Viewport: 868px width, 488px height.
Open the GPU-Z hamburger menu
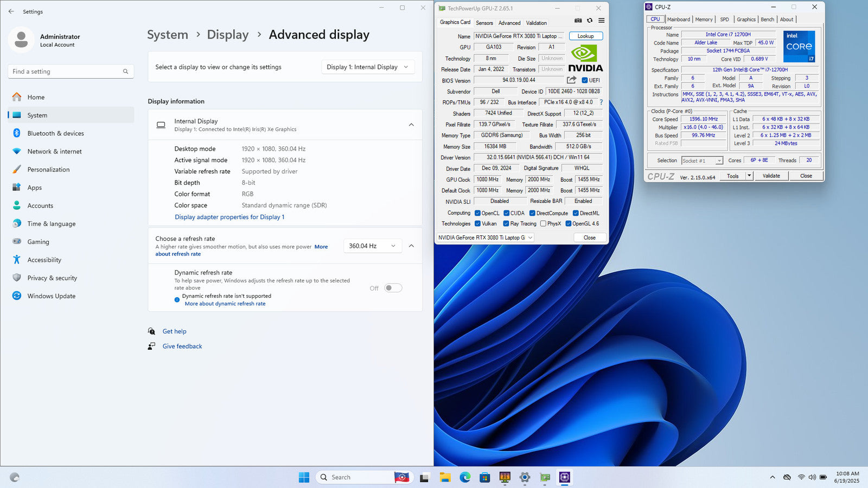point(601,21)
